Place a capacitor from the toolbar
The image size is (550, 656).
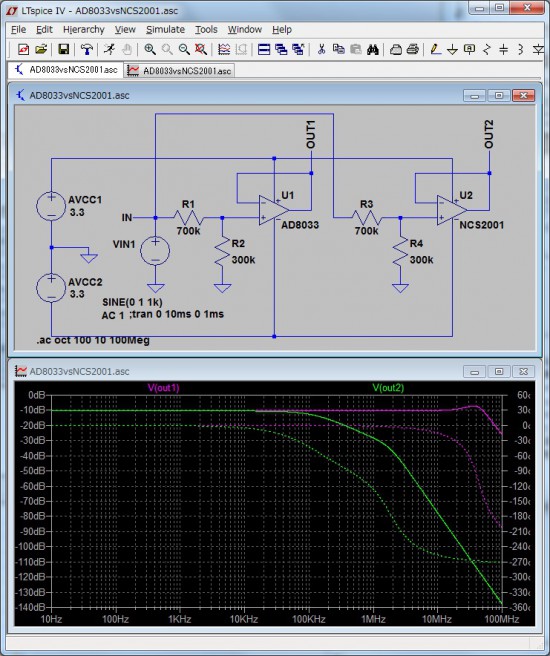coord(504,50)
